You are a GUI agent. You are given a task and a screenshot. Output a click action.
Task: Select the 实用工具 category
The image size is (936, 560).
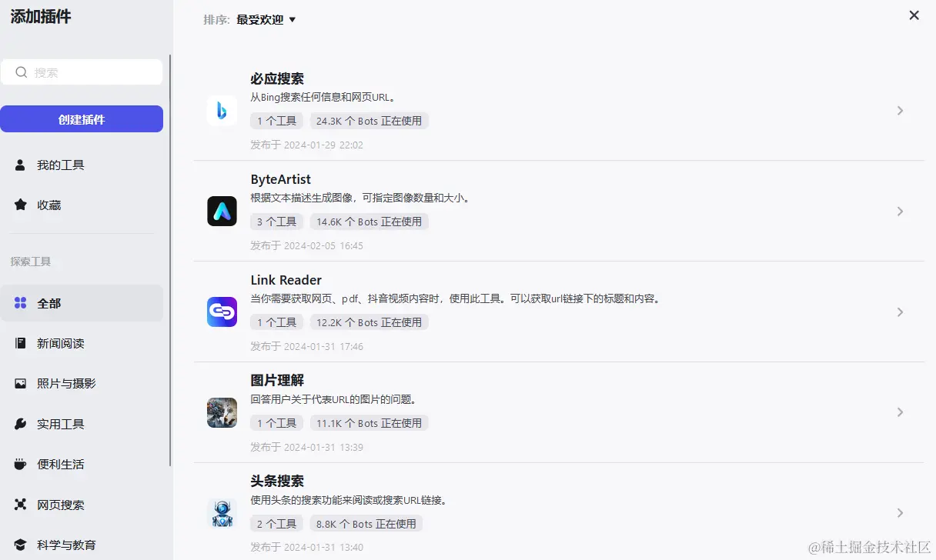click(82, 424)
